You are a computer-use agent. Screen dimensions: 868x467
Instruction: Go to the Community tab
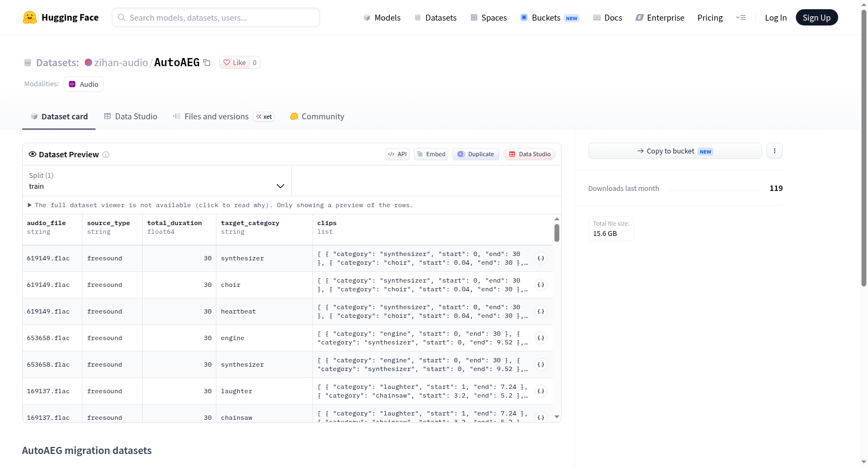point(317,116)
